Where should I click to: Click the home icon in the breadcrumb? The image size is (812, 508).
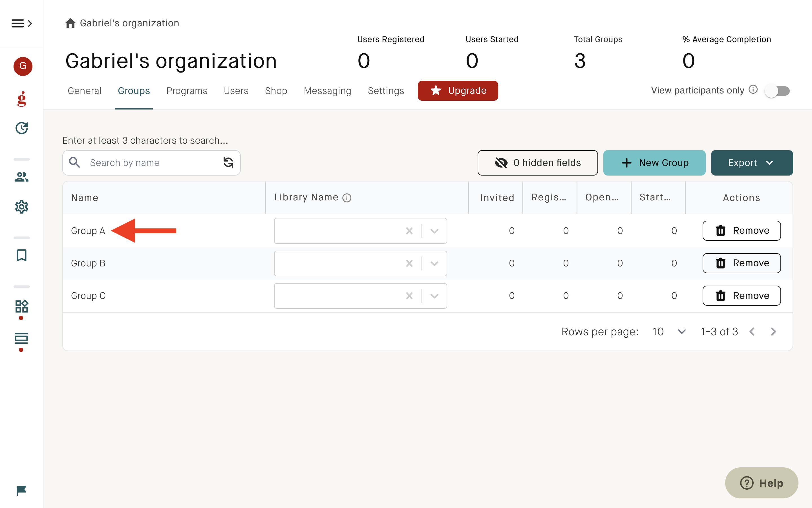click(70, 23)
